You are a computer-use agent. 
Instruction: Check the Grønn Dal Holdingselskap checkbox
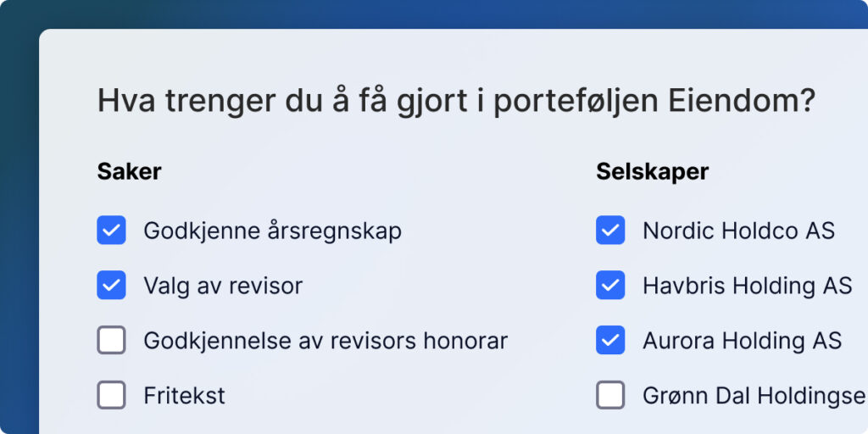pos(610,395)
